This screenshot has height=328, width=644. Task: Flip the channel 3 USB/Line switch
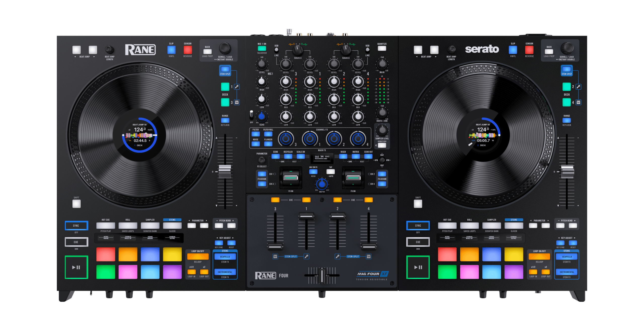[276, 50]
